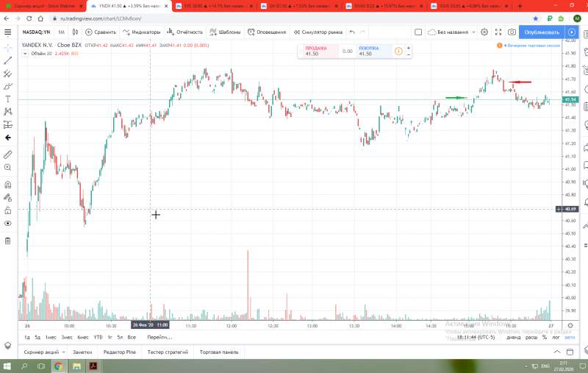Click the play icon next to Опубликовать
588x373 pixels.
click(572, 32)
